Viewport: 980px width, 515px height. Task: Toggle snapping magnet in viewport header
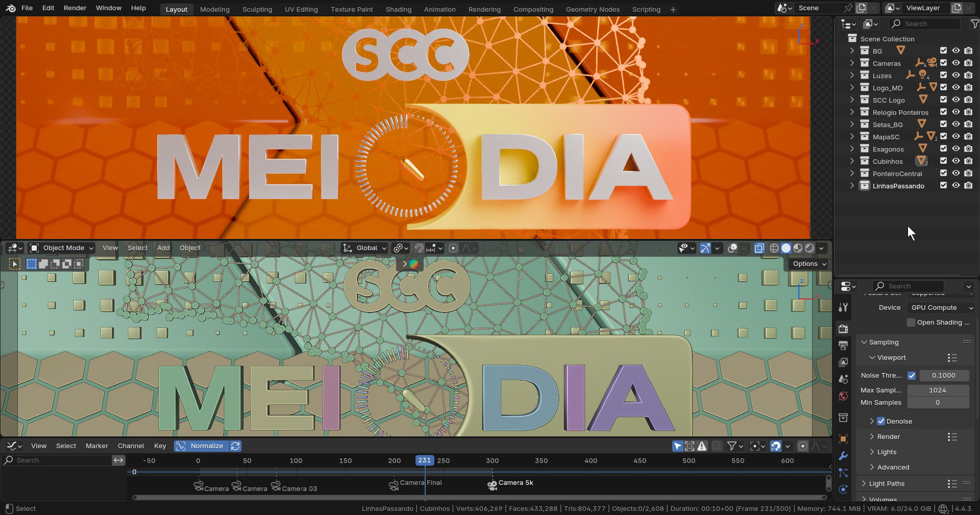click(x=419, y=248)
